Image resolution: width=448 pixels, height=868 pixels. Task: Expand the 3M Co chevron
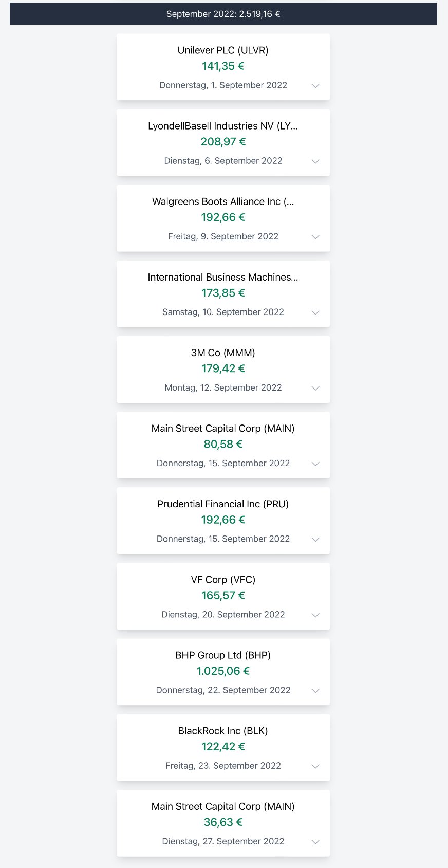coord(315,388)
